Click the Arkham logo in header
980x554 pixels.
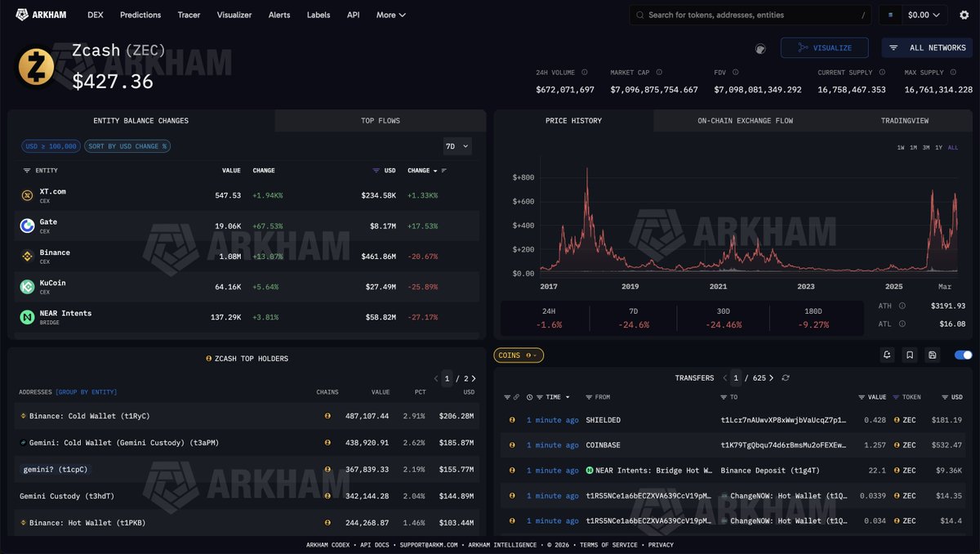tap(41, 15)
